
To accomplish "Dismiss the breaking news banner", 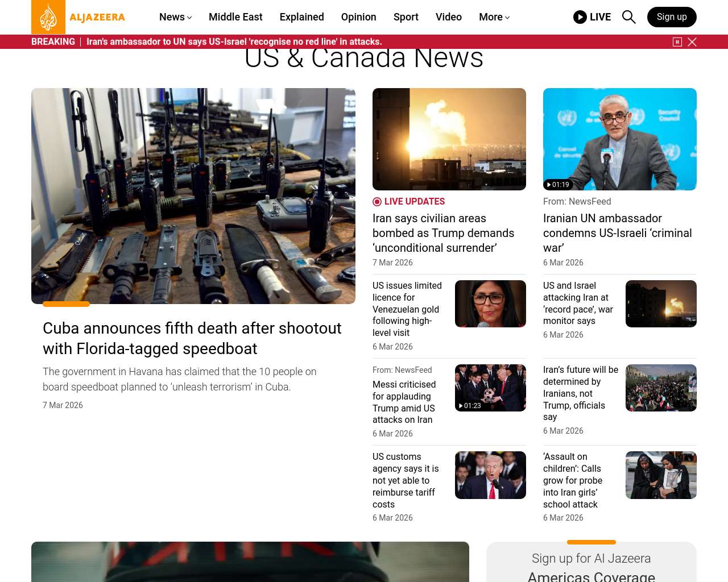I will [x=692, y=42].
